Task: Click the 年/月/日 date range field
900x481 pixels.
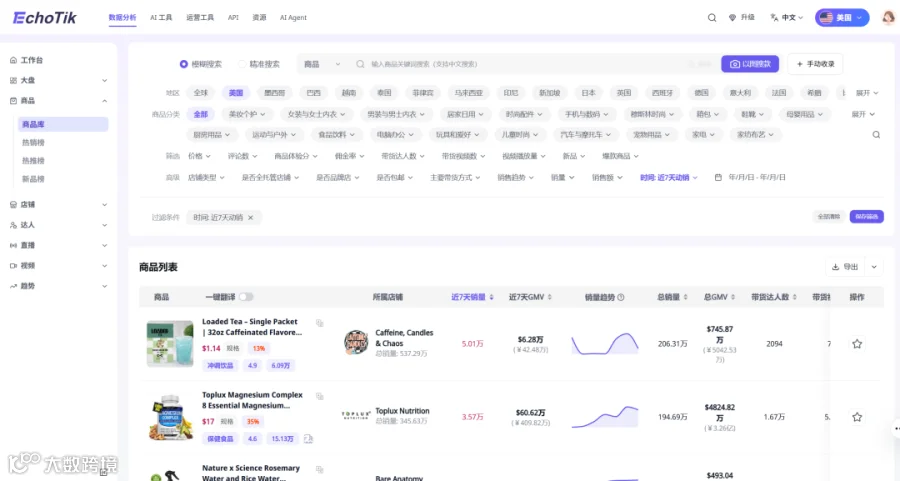Action: pos(757,178)
